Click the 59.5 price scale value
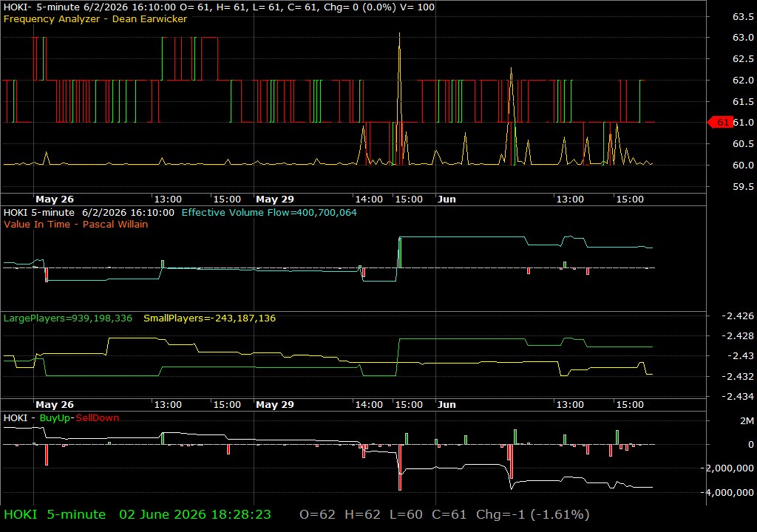The image size is (757, 532). click(x=743, y=186)
